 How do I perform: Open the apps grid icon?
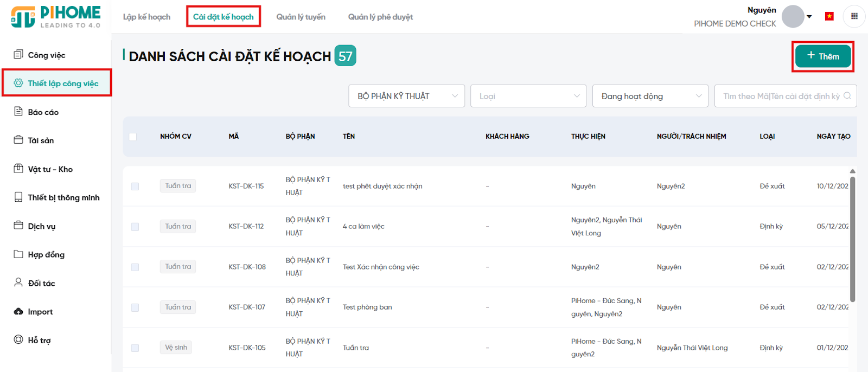click(x=854, y=16)
